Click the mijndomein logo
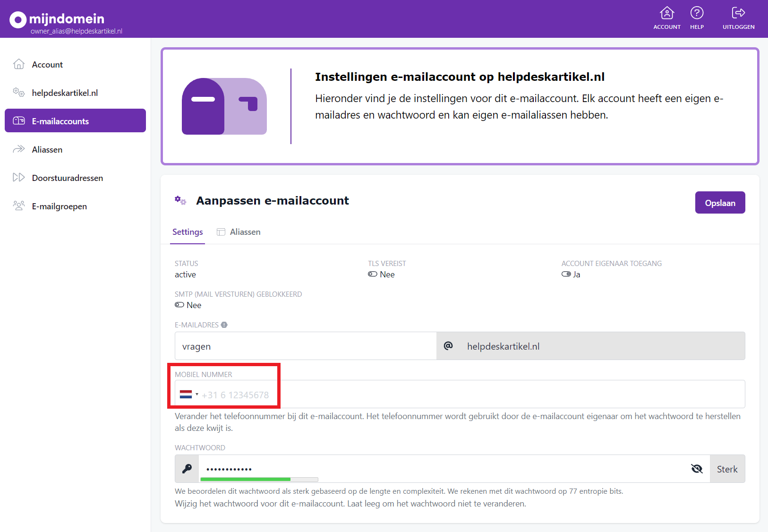 point(57,19)
